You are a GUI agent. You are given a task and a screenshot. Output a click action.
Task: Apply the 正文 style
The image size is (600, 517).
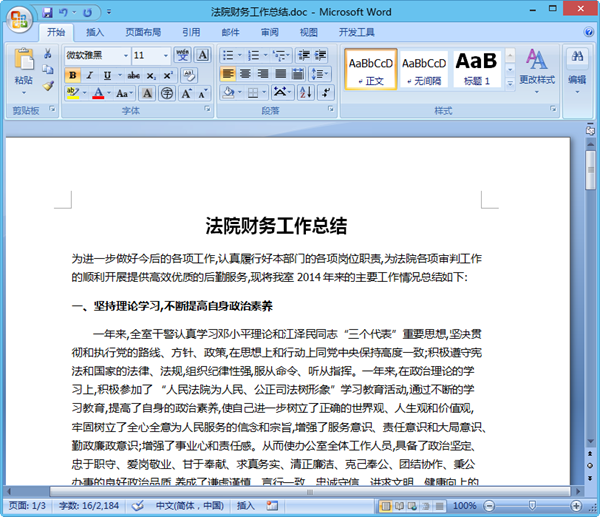point(370,69)
